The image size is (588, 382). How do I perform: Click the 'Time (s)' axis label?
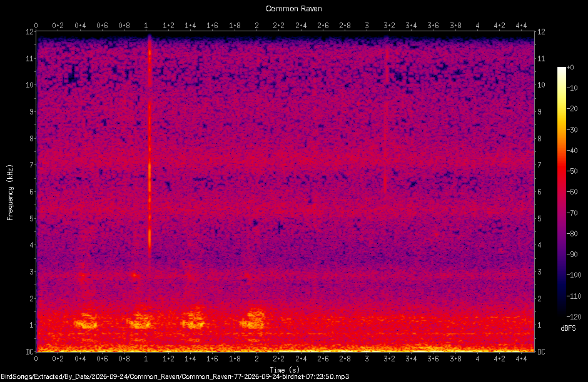click(x=285, y=369)
